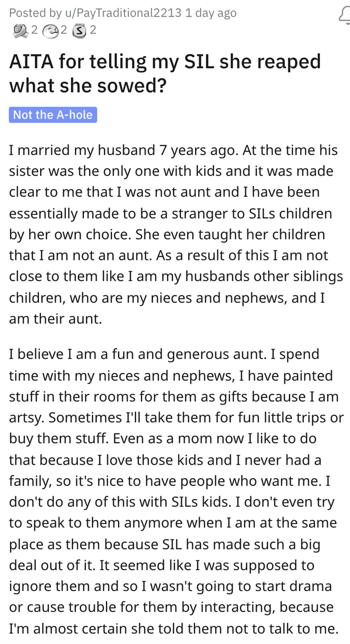Click the count beside the S coin award
This screenshot has height=644, width=350.
click(x=93, y=30)
